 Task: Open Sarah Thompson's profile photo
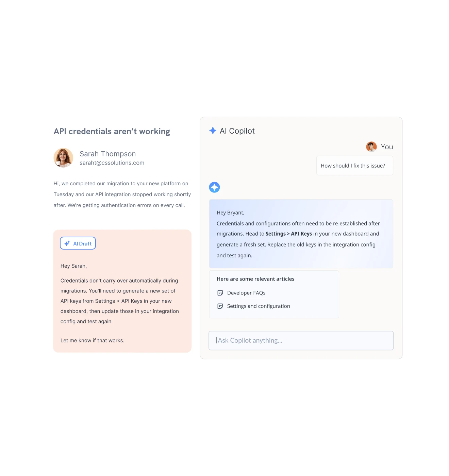[64, 158]
